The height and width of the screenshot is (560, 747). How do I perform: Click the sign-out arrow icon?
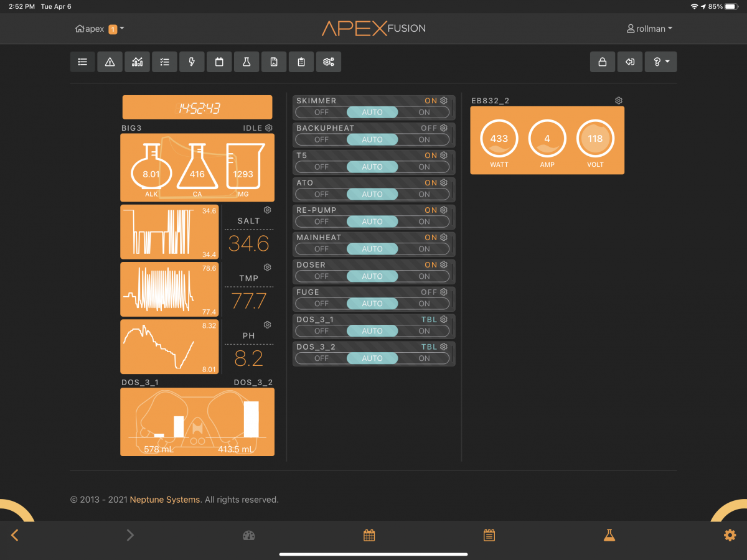click(630, 62)
